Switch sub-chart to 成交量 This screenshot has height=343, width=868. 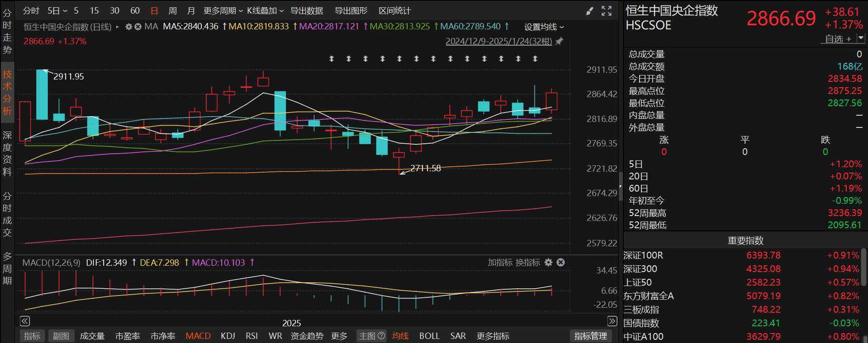(92, 336)
